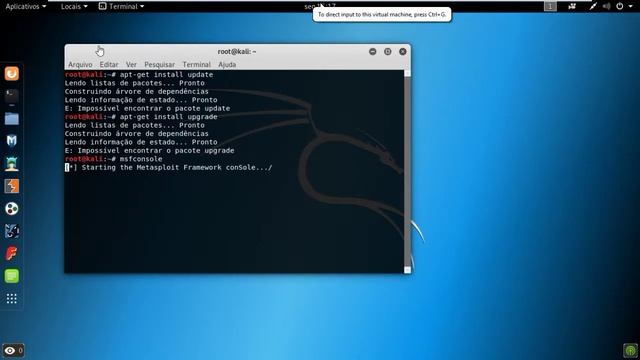The image size is (640, 360).
Task: Minimize the root@kali terminal window
Action: (x=373, y=51)
